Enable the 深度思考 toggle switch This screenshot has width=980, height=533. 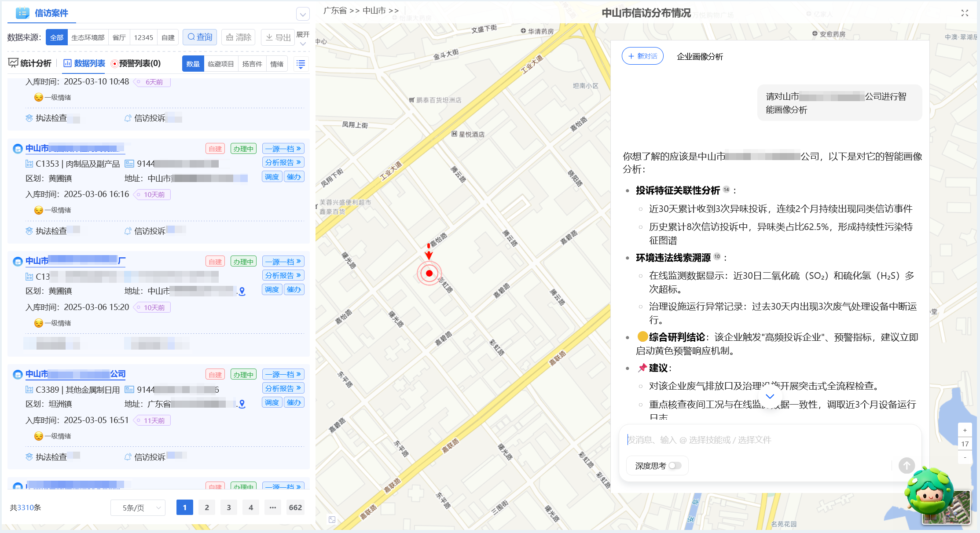click(x=676, y=465)
